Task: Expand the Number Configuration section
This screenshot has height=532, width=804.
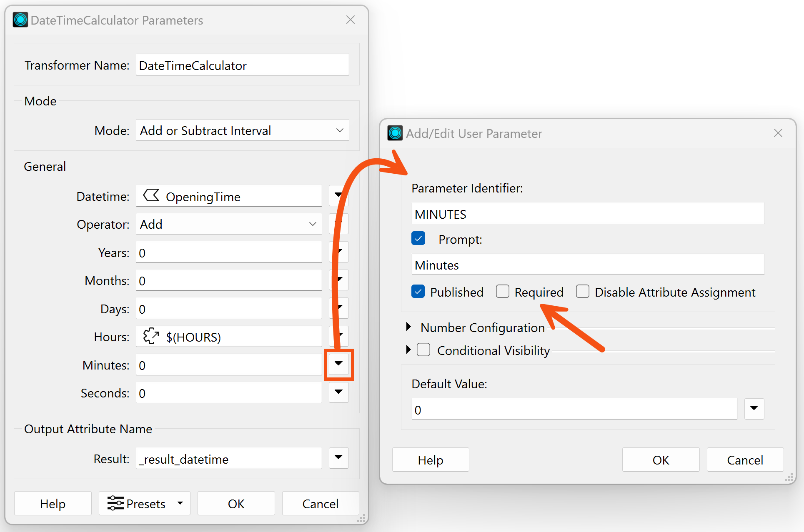Action: tap(408, 327)
